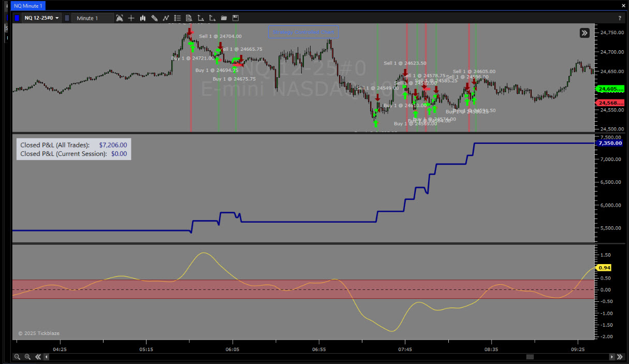Click the horizontal scrollbar thumb

(530, 357)
